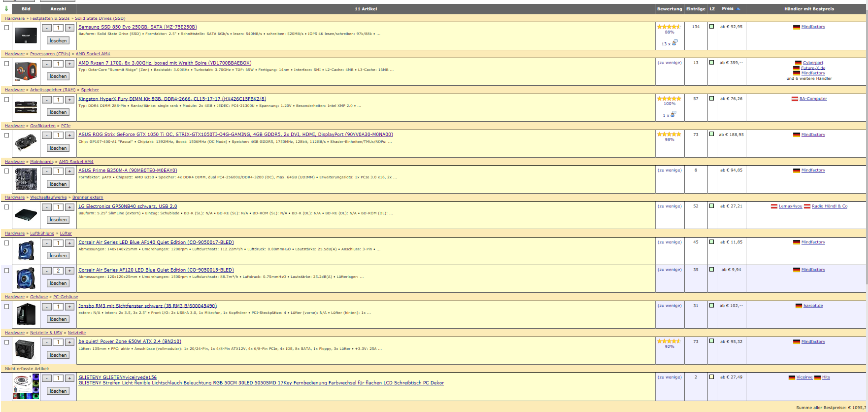This screenshot has height=412, width=868.
Task: Click the star rating of ASUS ROG Strix GTX 1050 Ti
Action: [669, 134]
